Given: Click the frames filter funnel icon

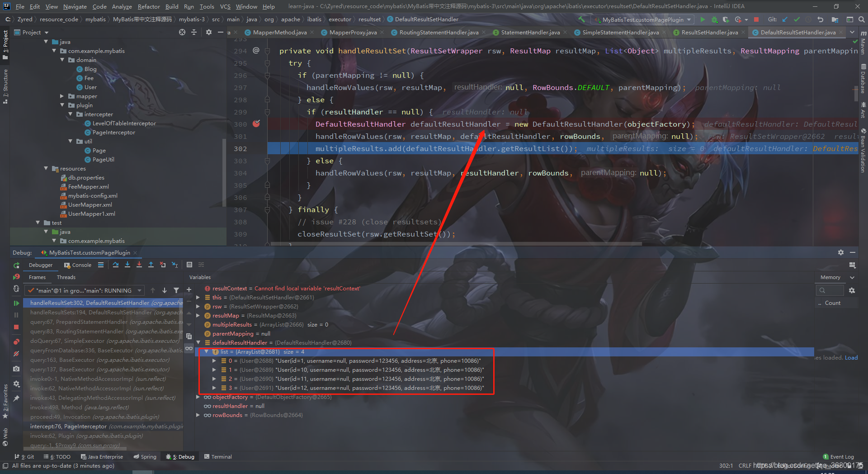Looking at the screenshot, I should (x=176, y=290).
